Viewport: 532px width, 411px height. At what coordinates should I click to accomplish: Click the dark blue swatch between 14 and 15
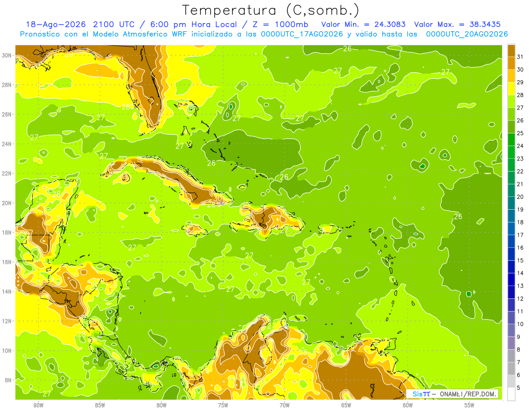511,267
